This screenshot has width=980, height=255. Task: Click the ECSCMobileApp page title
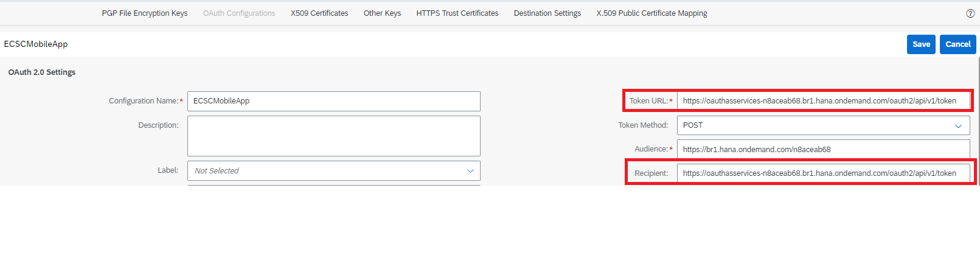pos(36,44)
